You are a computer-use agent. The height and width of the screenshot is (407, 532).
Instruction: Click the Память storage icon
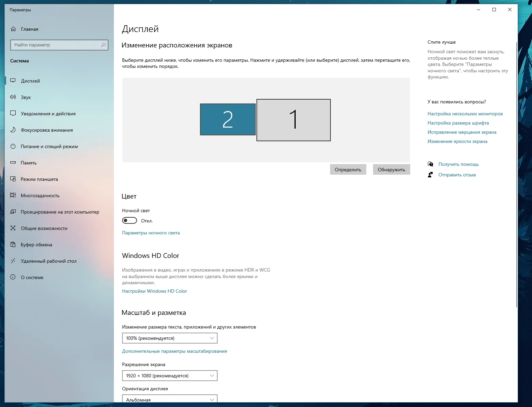pos(13,163)
